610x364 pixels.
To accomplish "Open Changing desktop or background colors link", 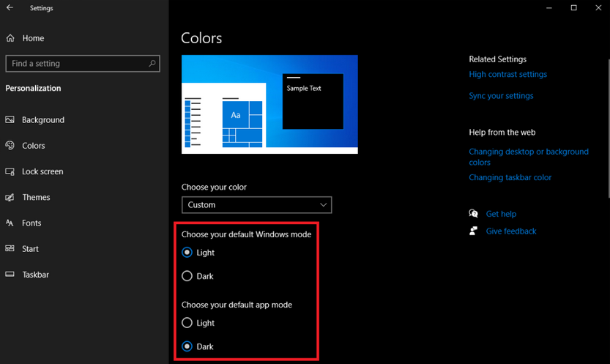I will pyautogui.click(x=529, y=157).
